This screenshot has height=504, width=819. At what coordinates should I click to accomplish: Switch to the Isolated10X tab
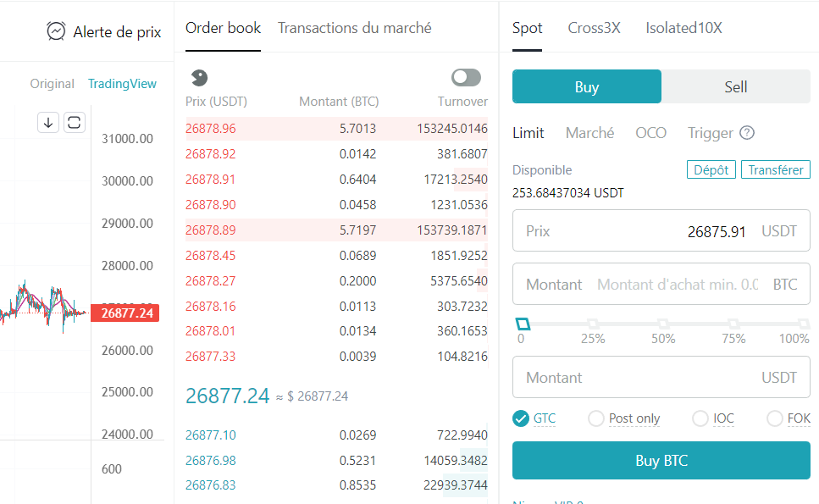point(683,28)
